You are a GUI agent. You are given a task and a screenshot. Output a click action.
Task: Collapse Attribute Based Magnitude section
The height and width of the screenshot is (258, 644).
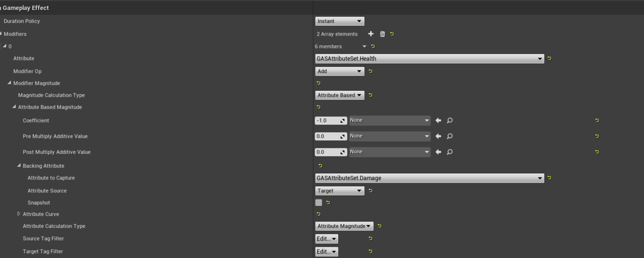click(14, 107)
